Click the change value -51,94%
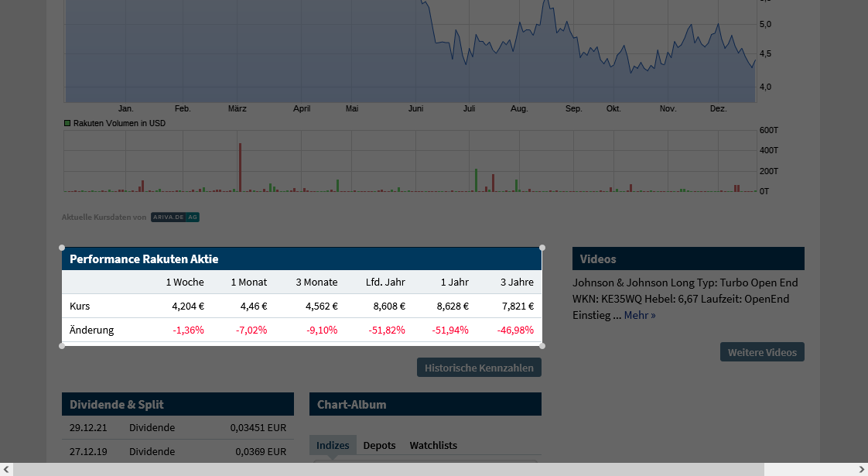The height and width of the screenshot is (476, 868). pos(450,330)
